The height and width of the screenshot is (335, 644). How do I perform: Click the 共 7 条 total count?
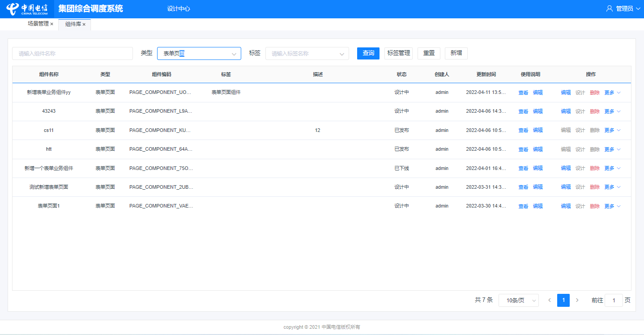point(483,300)
